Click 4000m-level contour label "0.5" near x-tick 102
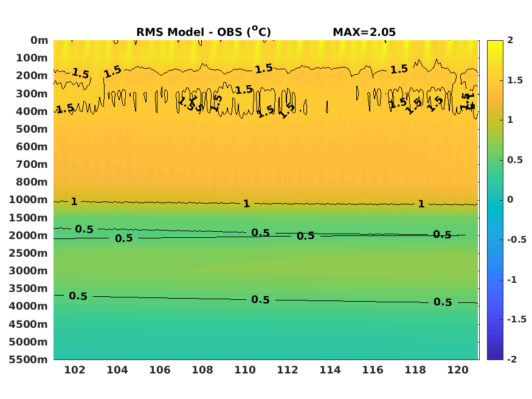Screen dimensions: 532x399 [x=78, y=296]
